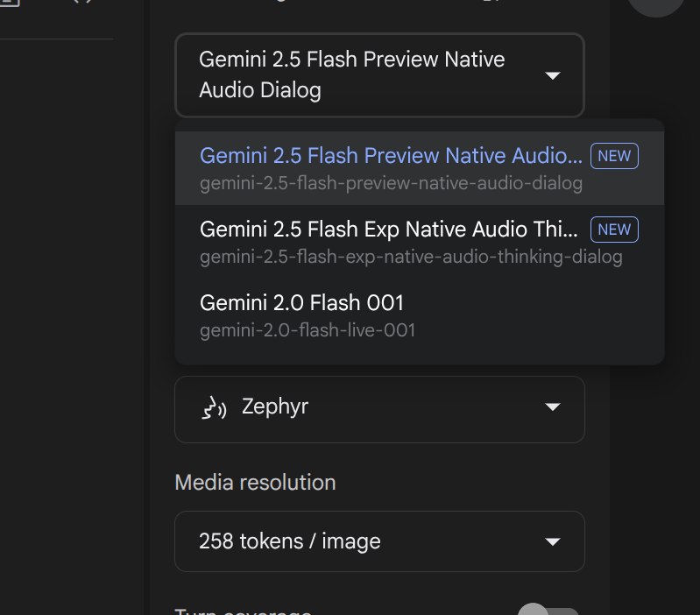Click the Turn coverage label
Screen dimensions: 700x615
click(x=243, y=611)
